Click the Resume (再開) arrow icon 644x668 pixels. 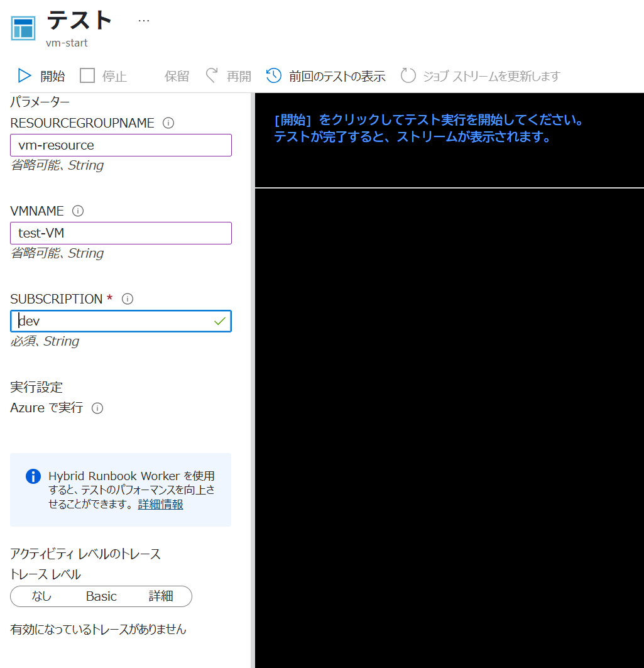pyautogui.click(x=210, y=75)
